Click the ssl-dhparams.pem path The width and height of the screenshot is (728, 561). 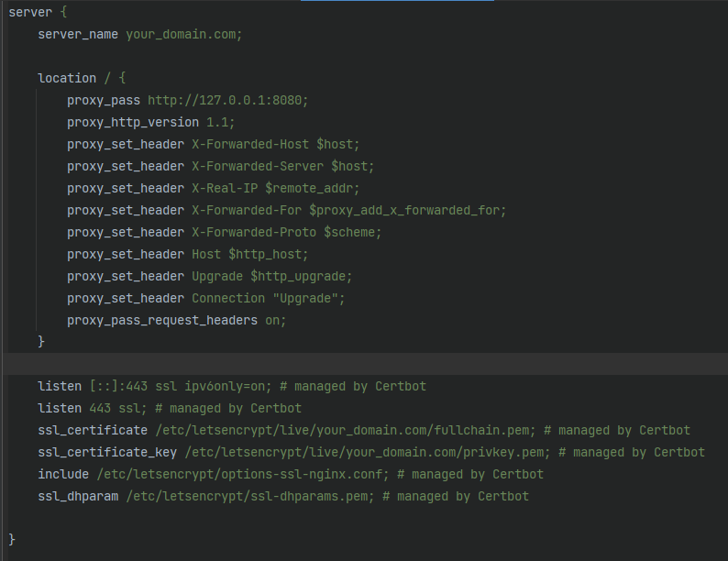pyautogui.click(x=250, y=496)
